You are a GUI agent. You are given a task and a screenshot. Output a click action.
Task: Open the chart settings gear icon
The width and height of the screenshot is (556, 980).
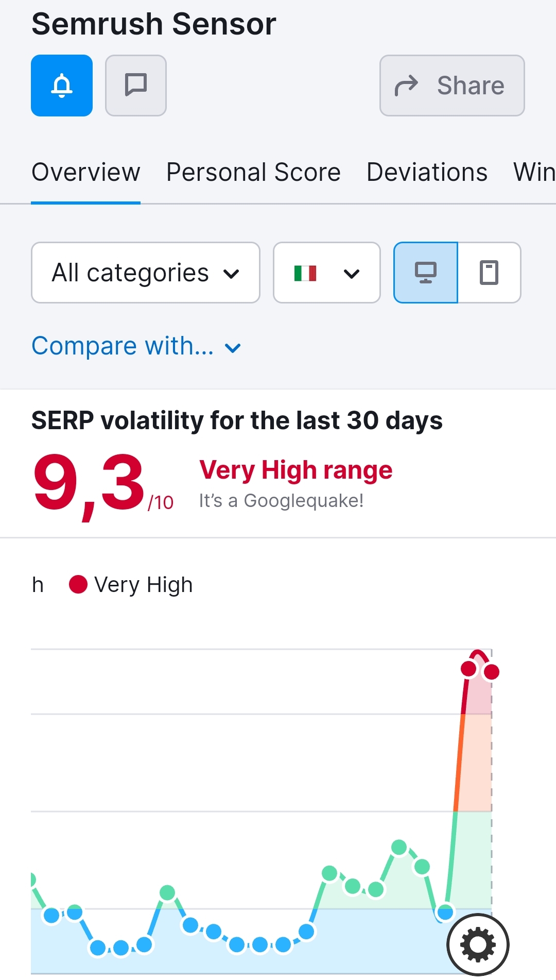(478, 944)
